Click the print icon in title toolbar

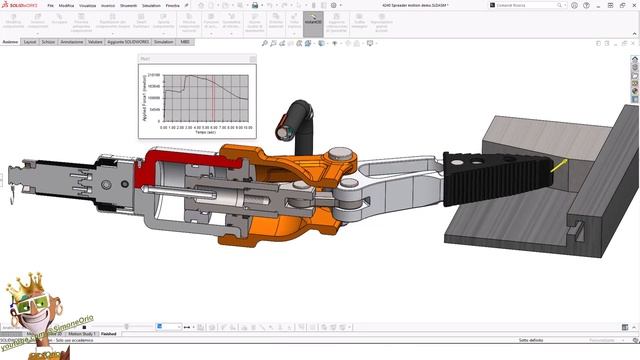pyautogui.click(x=255, y=5)
